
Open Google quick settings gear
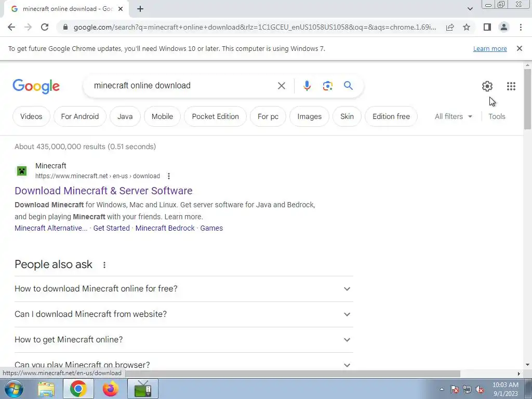coord(487,86)
